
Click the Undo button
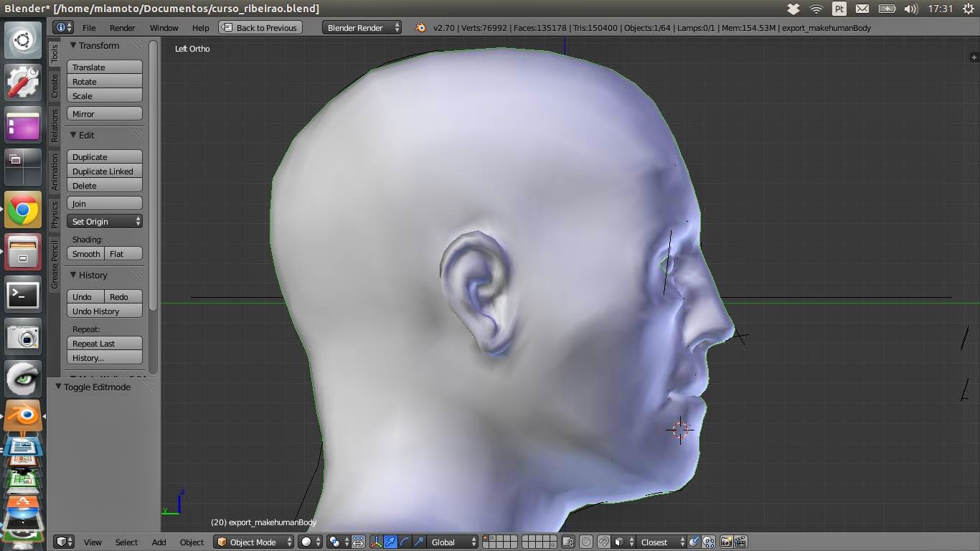click(x=86, y=296)
